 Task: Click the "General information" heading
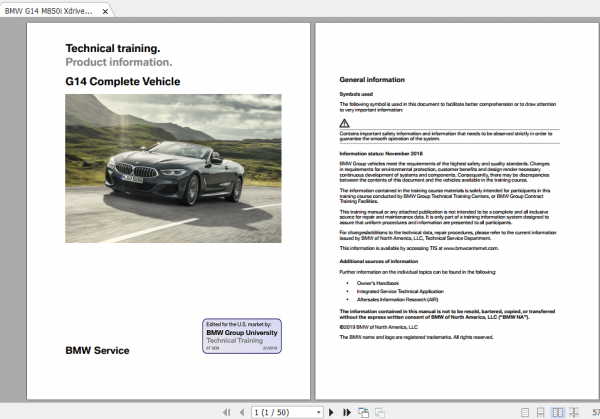click(372, 80)
